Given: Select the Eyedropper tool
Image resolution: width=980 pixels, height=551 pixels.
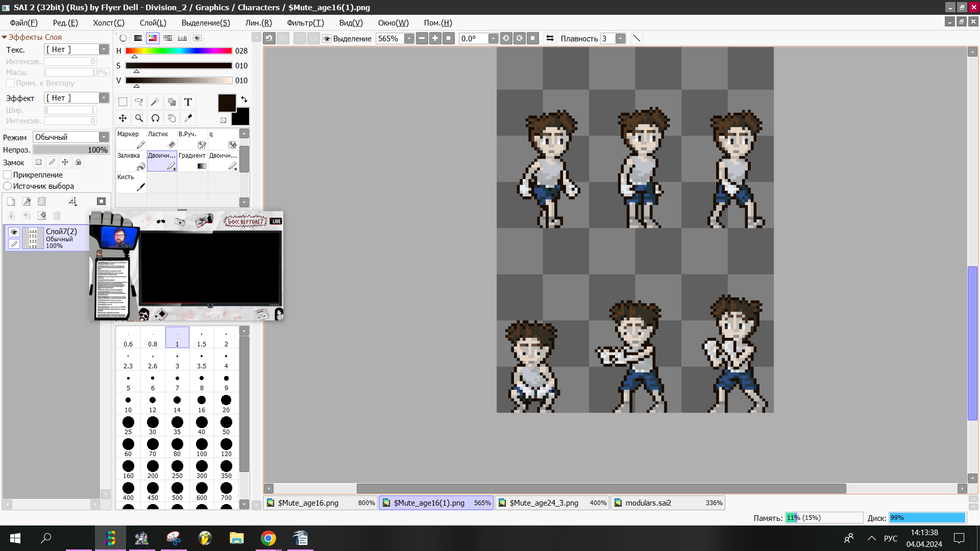Looking at the screenshot, I should 188,118.
